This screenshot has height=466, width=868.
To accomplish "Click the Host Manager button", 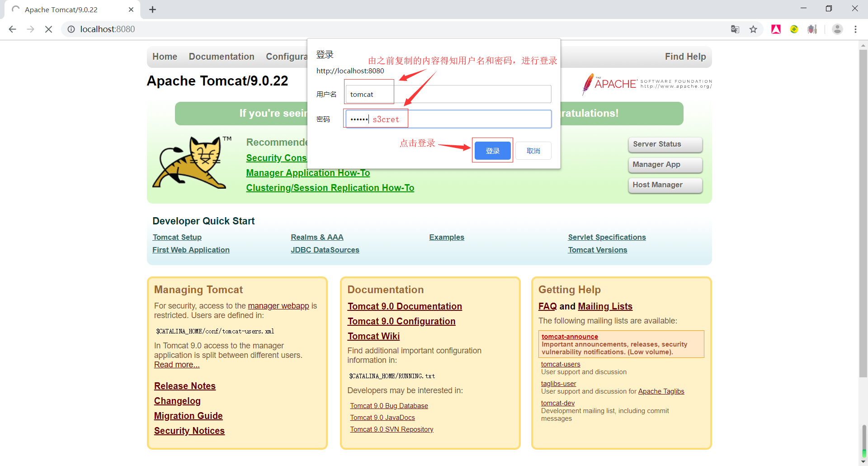I will (x=665, y=185).
